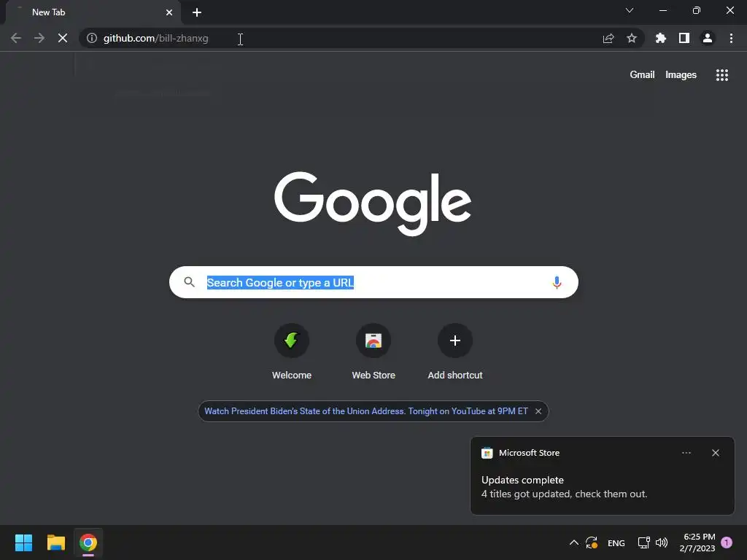The image size is (747, 560).
Task: Close the Microsoft Store notification
Action: click(716, 453)
